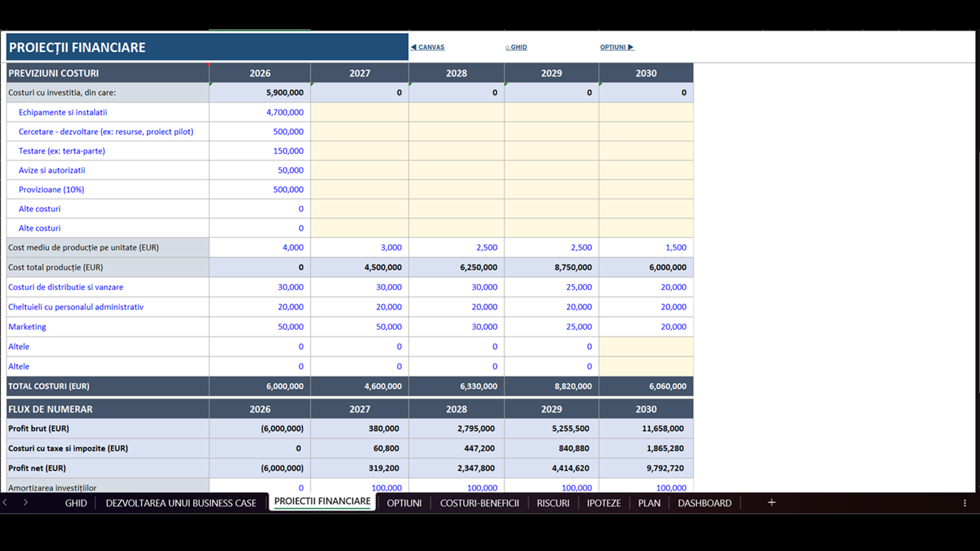This screenshot has height=551, width=980.
Task: Select 2029 distribution cost cell 25,000
Action: 551,288
